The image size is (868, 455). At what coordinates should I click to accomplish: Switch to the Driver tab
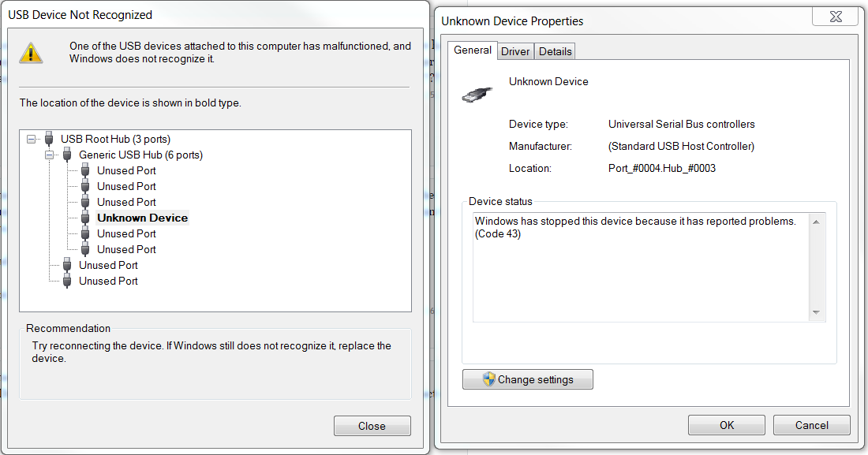pos(515,51)
